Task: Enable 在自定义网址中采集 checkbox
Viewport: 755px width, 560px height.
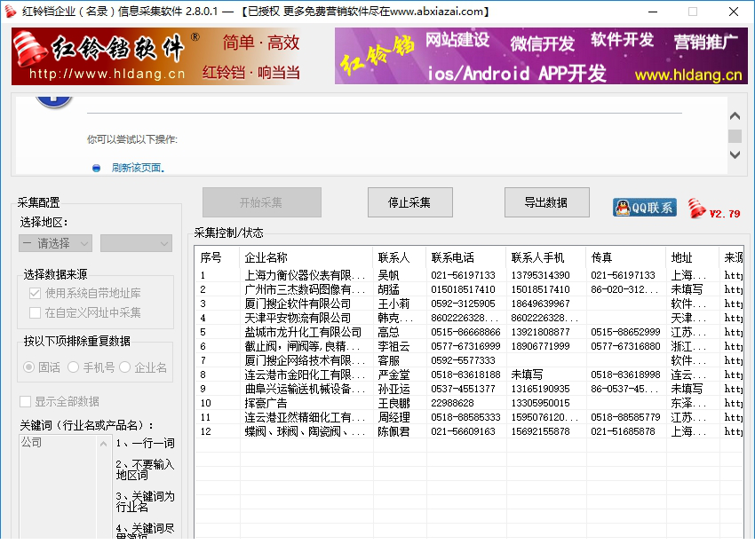Action: click(x=35, y=312)
